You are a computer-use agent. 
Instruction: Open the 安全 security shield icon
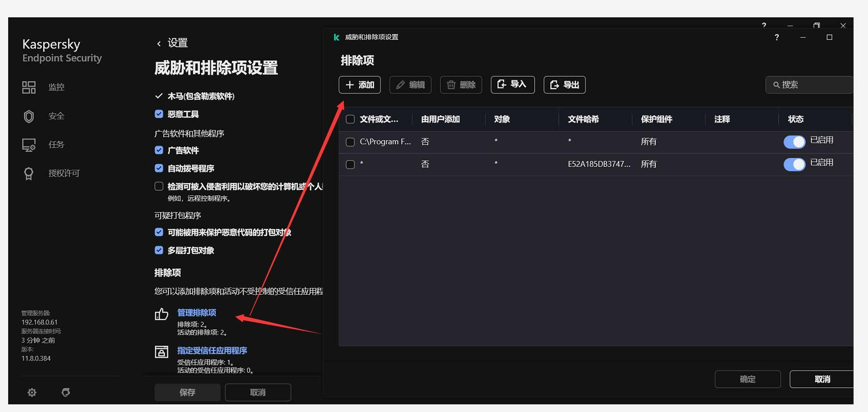29,116
